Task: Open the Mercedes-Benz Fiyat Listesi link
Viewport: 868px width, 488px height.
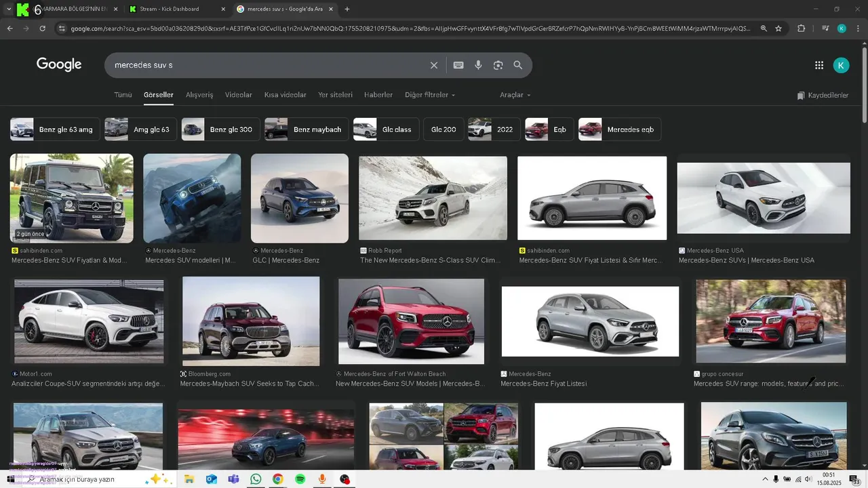Action: click(544, 384)
